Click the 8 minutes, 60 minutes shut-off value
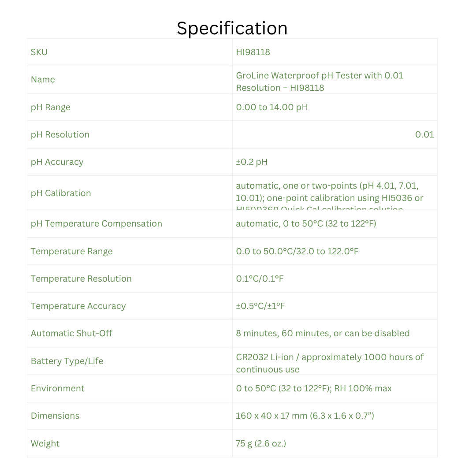Image resolution: width=476 pixels, height=476 pixels. (323, 333)
